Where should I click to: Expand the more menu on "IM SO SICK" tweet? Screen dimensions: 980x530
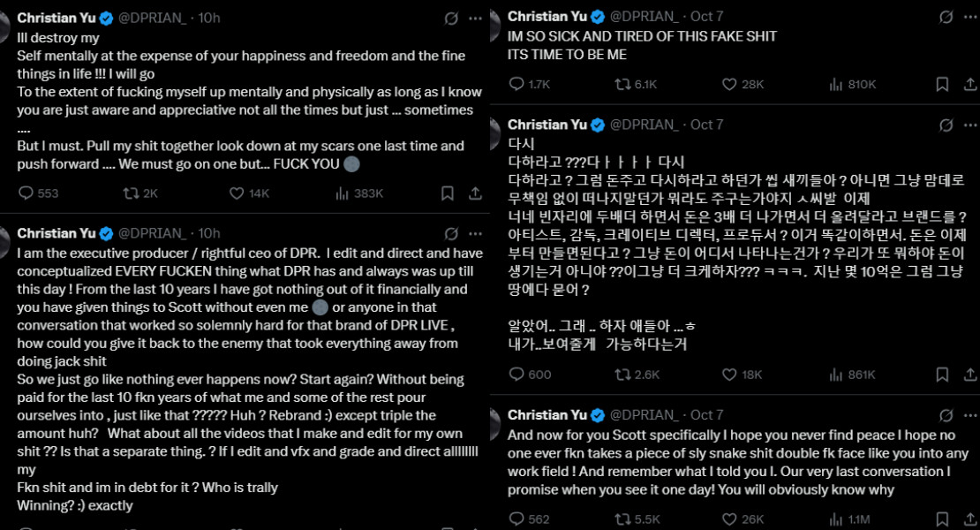pyautogui.click(x=970, y=18)
